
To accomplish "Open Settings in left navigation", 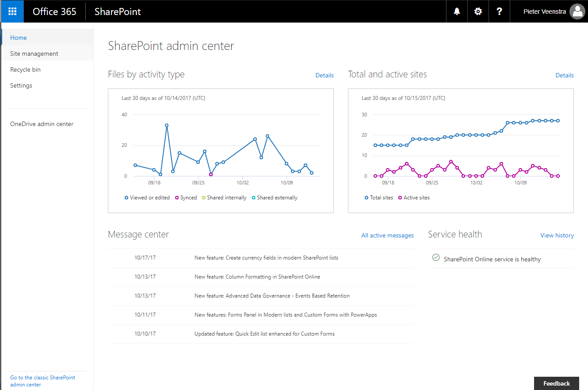I will coord(47,85).
